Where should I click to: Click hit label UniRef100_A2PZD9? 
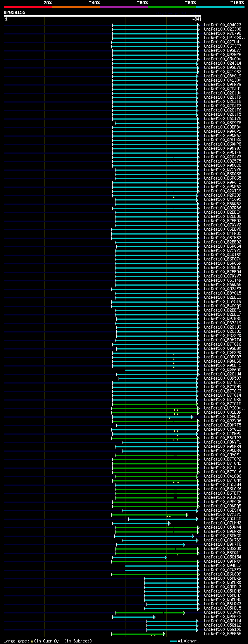[x=222, y=195]
